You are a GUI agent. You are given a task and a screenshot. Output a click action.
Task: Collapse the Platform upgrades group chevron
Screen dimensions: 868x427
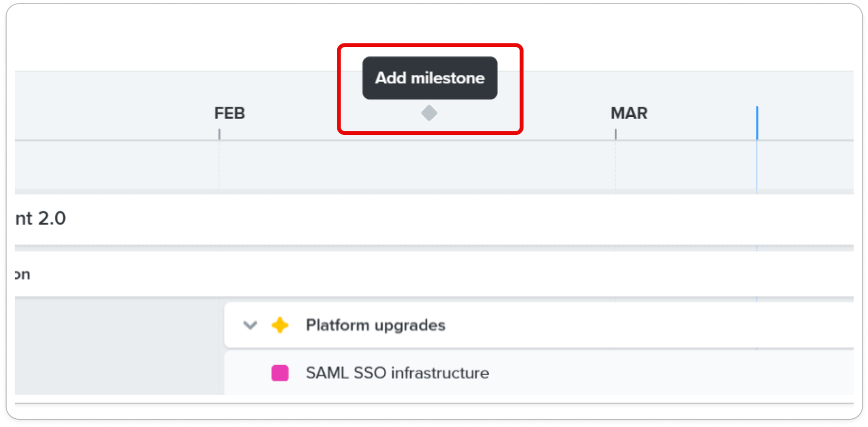pos(250,325)
